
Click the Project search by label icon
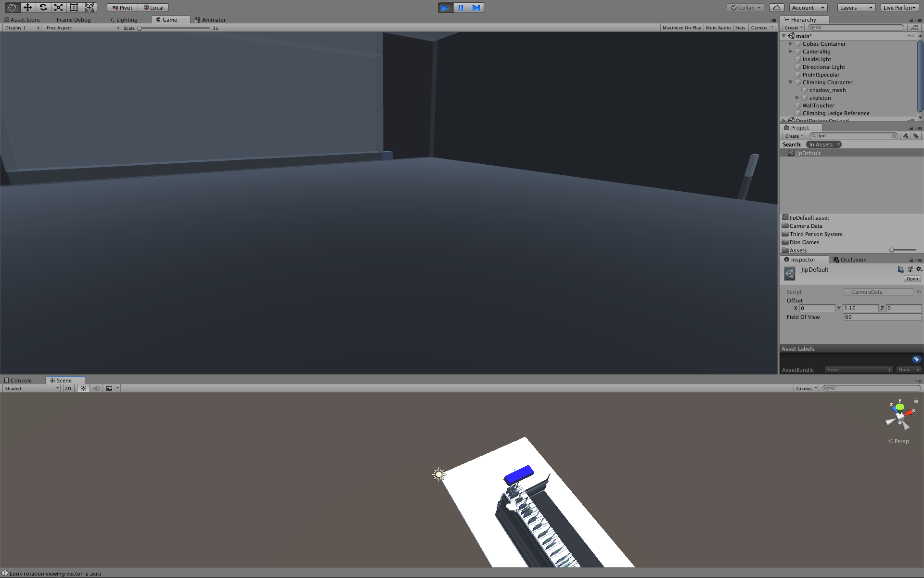click(916, 136)
